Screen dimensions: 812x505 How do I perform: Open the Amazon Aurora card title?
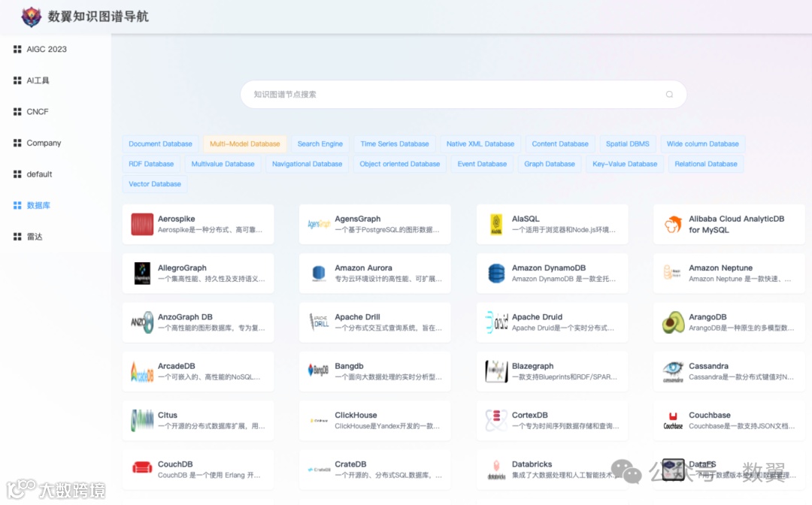[x=364, y=268]
